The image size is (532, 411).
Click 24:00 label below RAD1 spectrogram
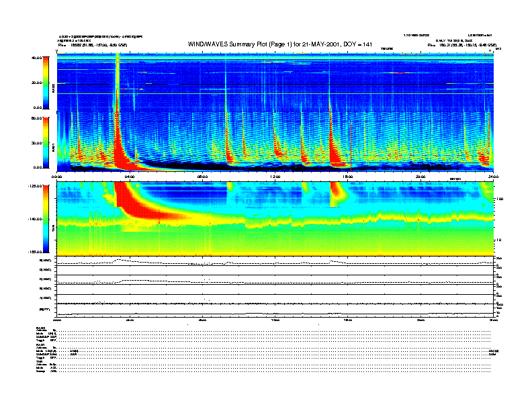coord(492,177)
